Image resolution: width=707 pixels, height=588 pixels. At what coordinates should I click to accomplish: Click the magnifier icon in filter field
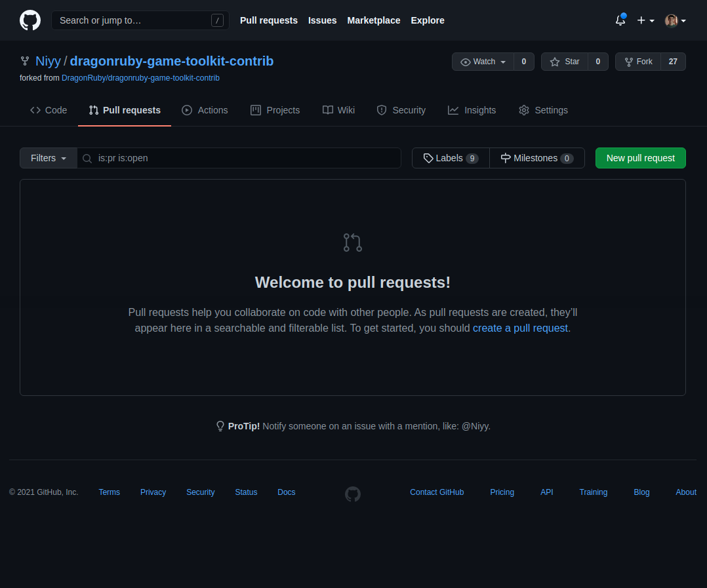87,159
